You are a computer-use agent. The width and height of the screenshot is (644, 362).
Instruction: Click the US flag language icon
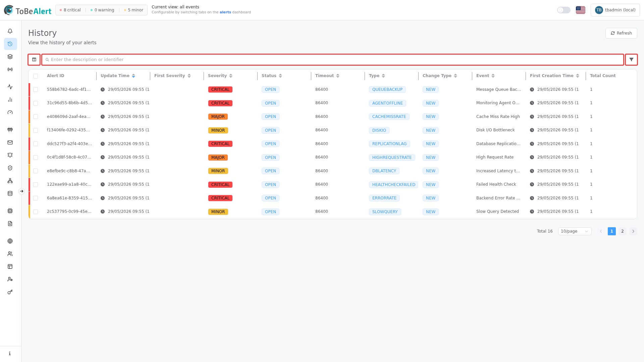click(581, 10)
